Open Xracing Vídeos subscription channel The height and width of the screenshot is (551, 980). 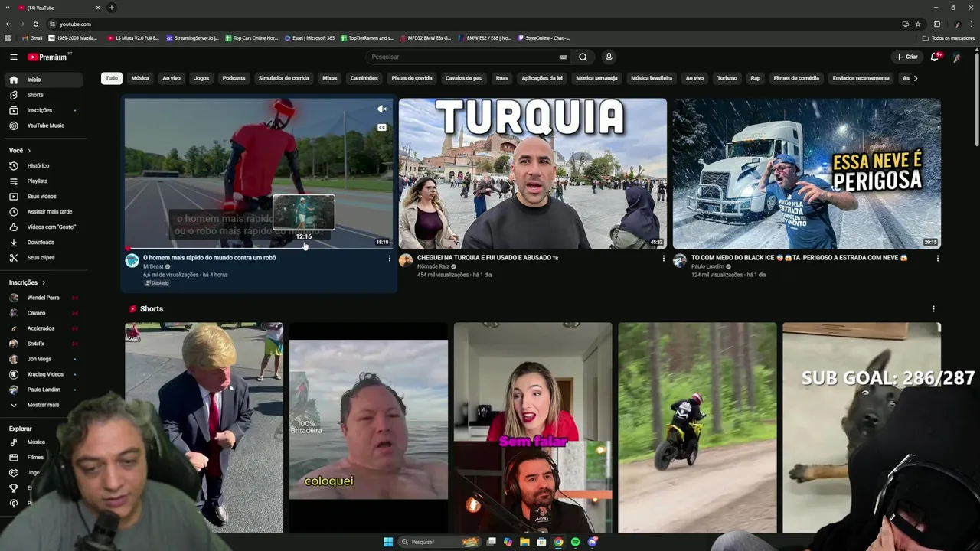pyautogui.click(x=44, y=374)
